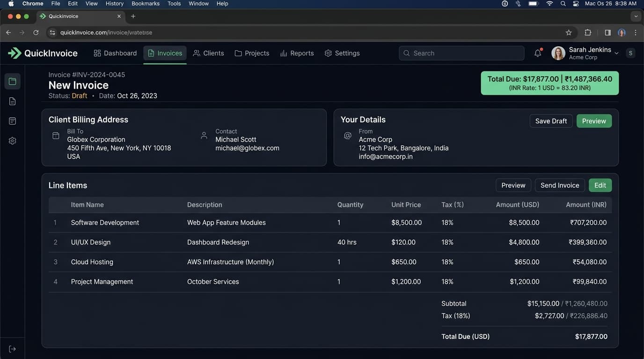Open a new browser tab with plus
The image size is (644, 359).
click(133, 16)
